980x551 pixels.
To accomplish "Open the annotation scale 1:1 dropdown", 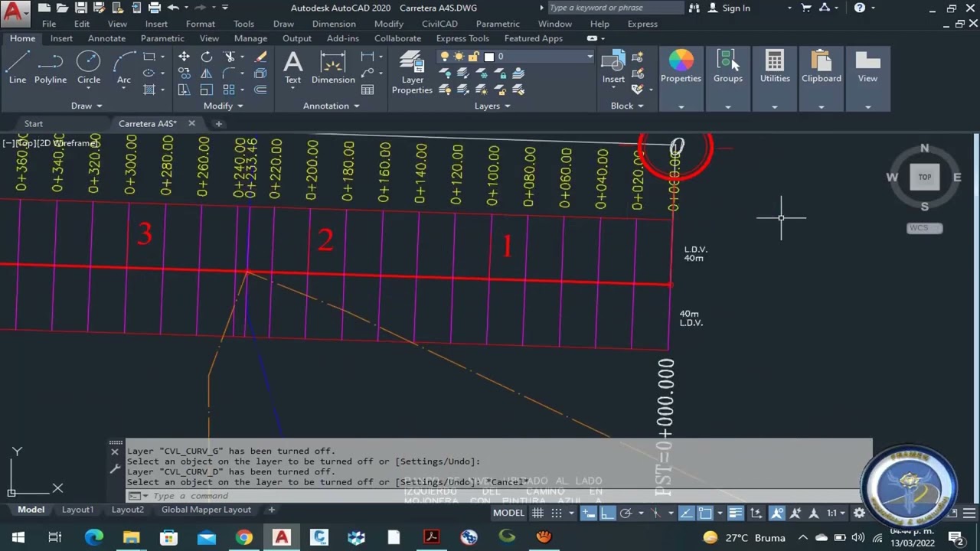I will (835, 513).
